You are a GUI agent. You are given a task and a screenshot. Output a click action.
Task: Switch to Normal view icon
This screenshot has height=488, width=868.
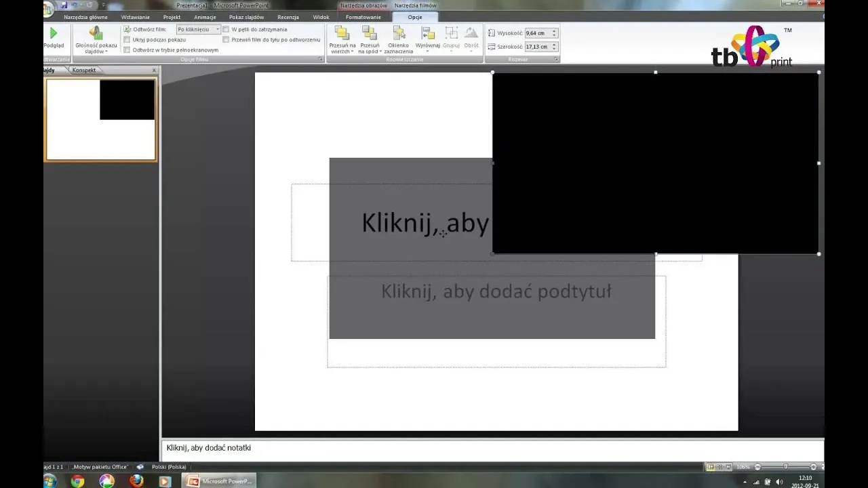click(711, 467)
